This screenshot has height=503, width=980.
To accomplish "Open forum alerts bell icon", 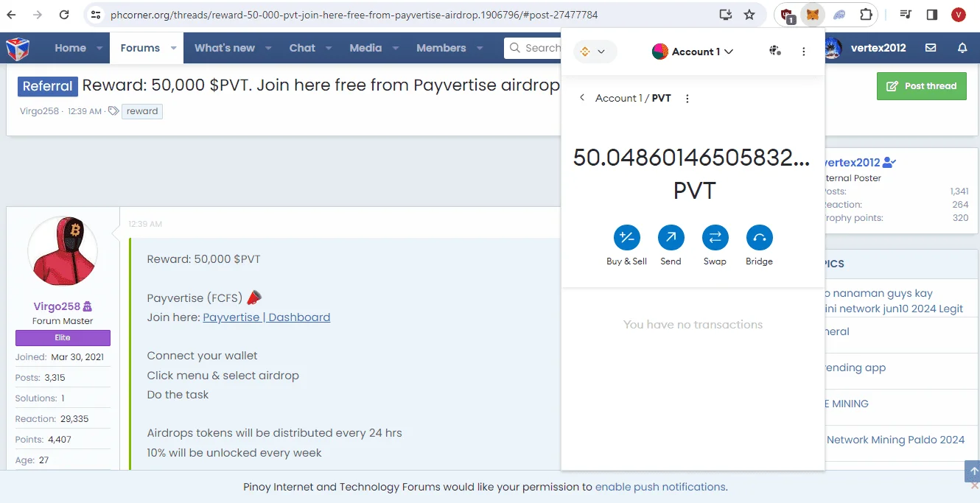I will point(962,48).
